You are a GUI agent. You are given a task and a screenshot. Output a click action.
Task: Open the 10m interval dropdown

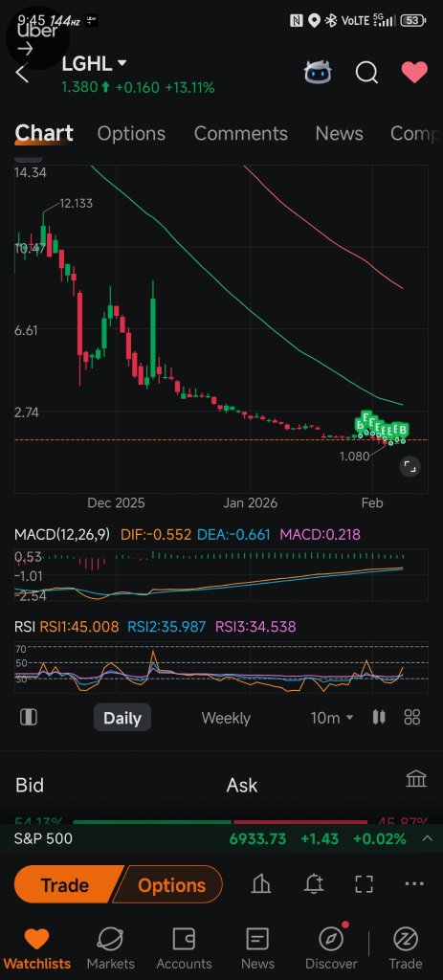tap(332, 718)
